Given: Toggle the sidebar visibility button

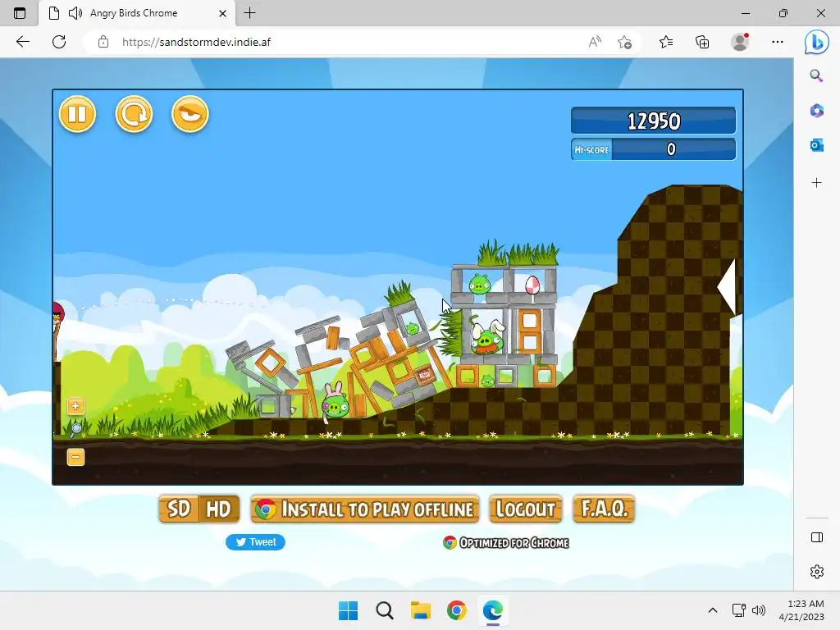Looking at the screenshot, I should (x=817, y=537).
